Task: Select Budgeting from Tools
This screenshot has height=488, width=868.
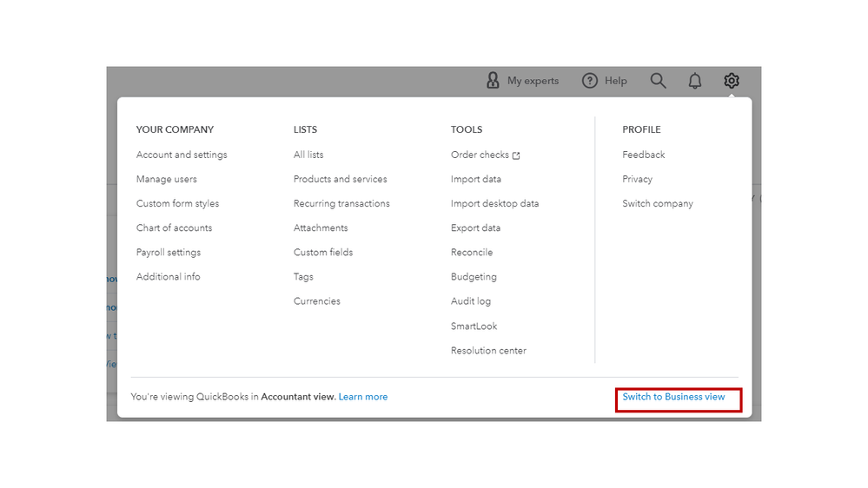Action: pos(474,276)
